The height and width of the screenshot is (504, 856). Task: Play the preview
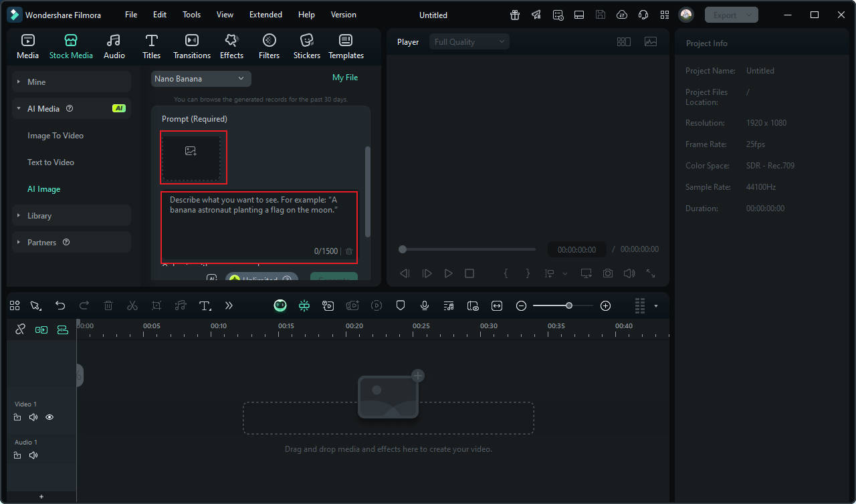[448, 273]
